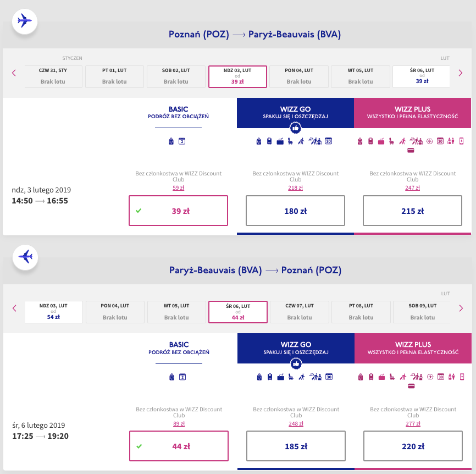
Task: Click WIZZ PLUS phone icon in Paryż–Poznań section
Action: pos(462,377)
